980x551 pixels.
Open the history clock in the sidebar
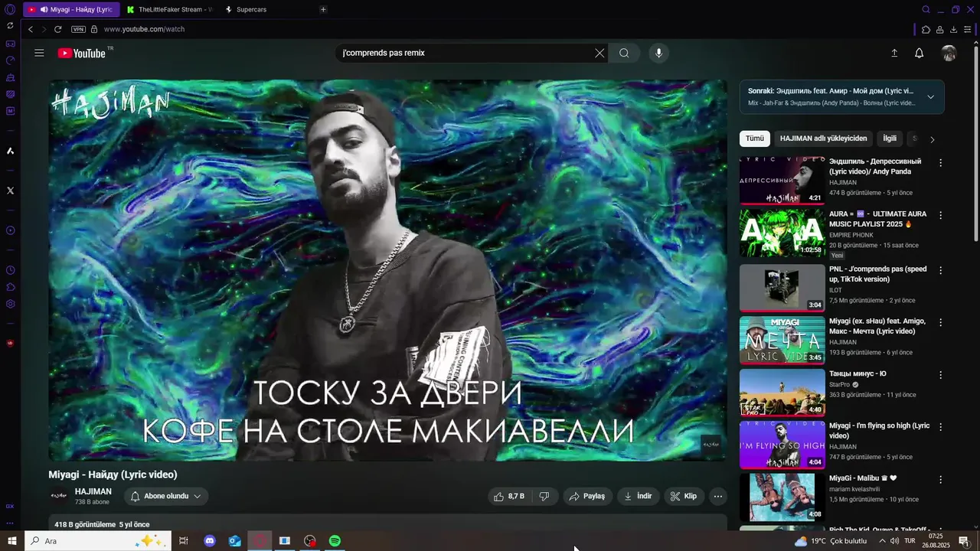coord(10,270)
